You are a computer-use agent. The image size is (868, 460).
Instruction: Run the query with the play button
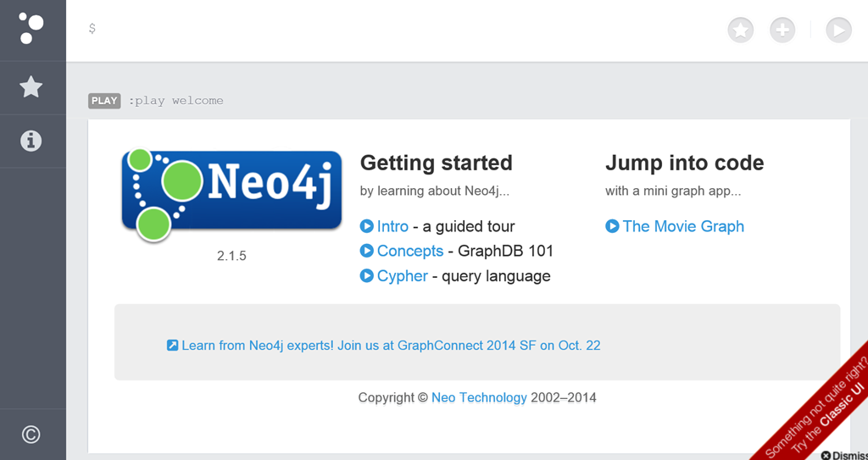[x=838, y=30]
